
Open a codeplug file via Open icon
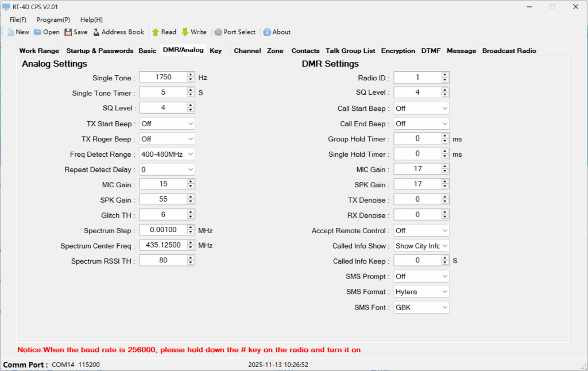(x=38, y=32)
